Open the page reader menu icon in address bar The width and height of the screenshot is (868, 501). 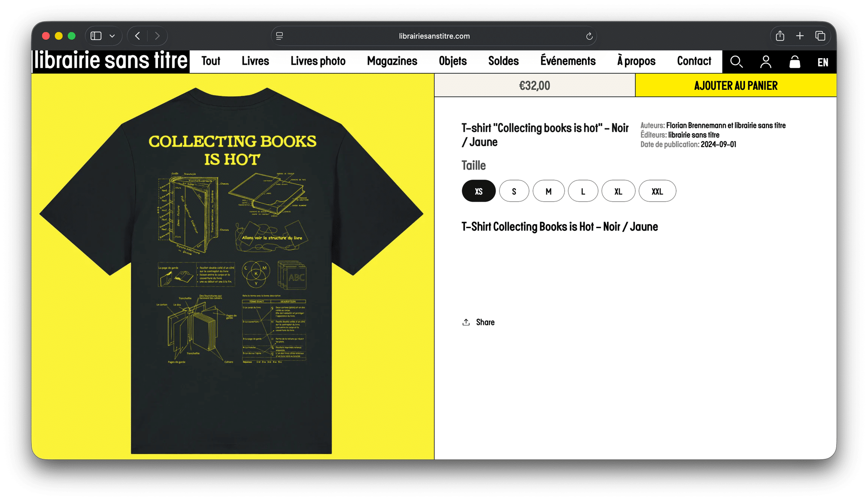click(279, 36)
